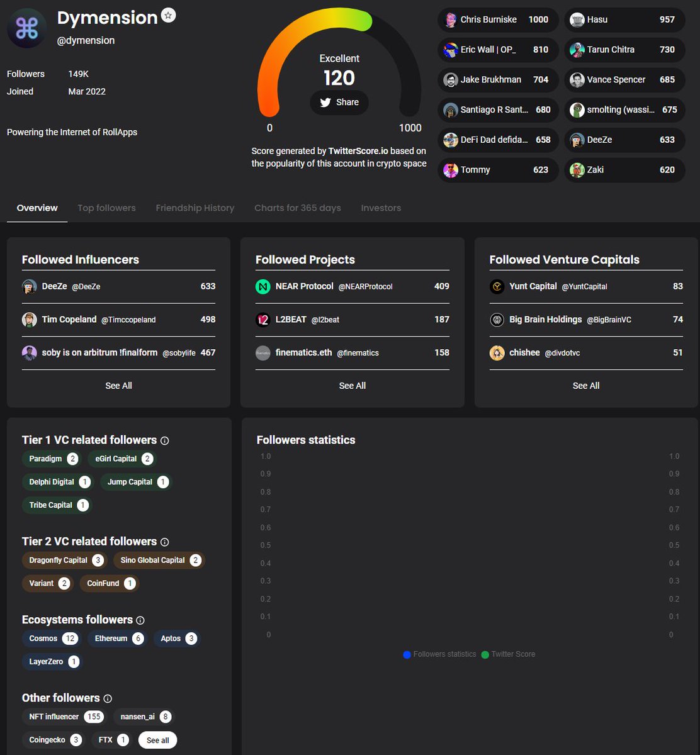
Task: Click Eric Wall's avatar icon
Action: tap(451, 50)
